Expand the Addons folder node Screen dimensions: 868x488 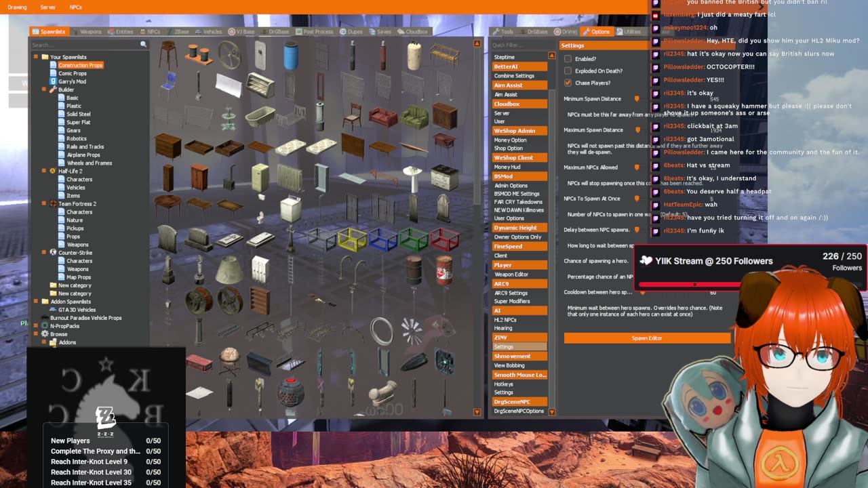pos(44,342)
